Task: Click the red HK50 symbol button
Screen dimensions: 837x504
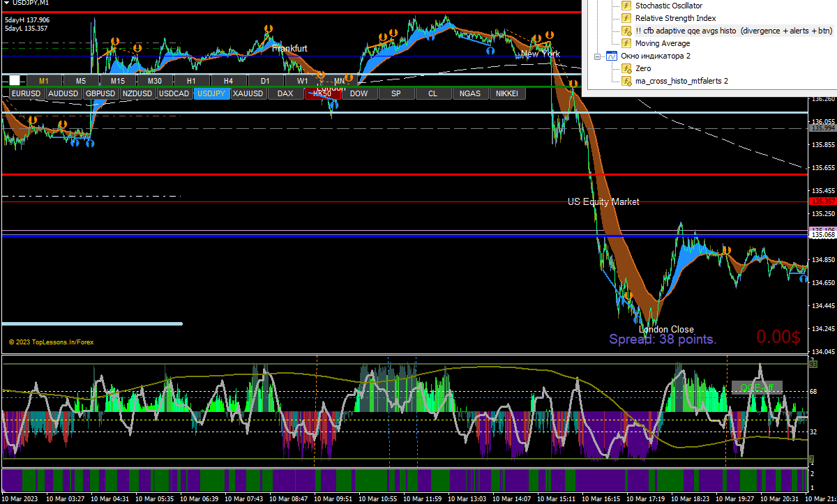Action: pyautogui.click(x=322, y=93)
